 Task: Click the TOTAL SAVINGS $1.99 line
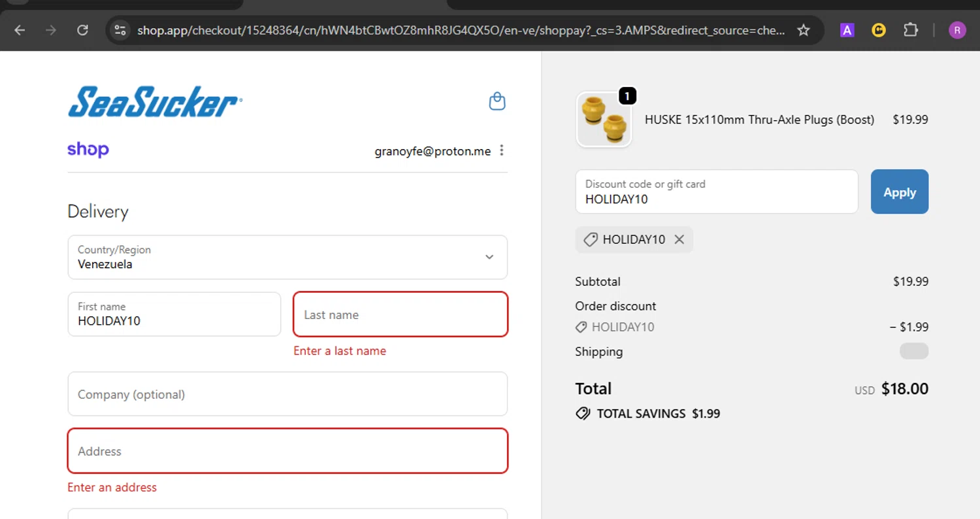647,414
